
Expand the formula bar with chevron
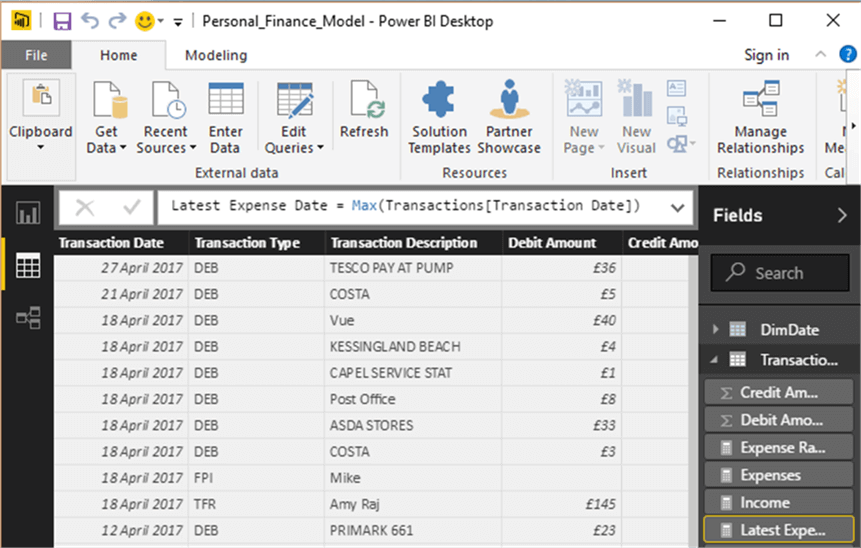(x=678, y=208)
